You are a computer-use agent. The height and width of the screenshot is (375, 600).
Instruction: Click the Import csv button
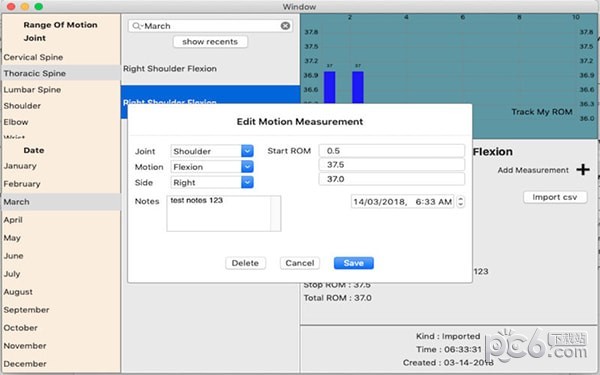[x=555, y=197]
